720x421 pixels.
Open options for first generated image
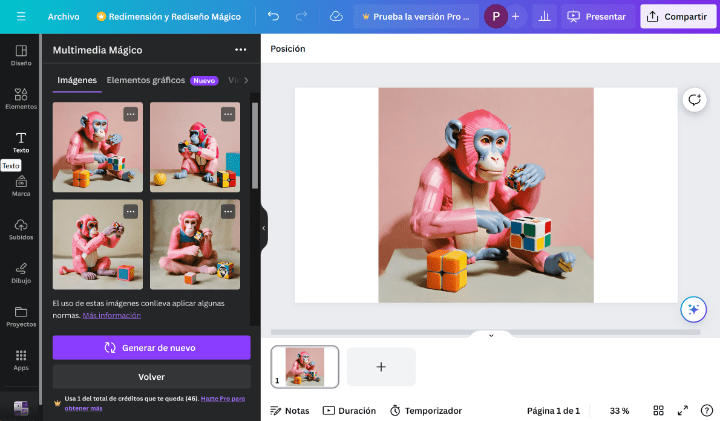(130, 114)
